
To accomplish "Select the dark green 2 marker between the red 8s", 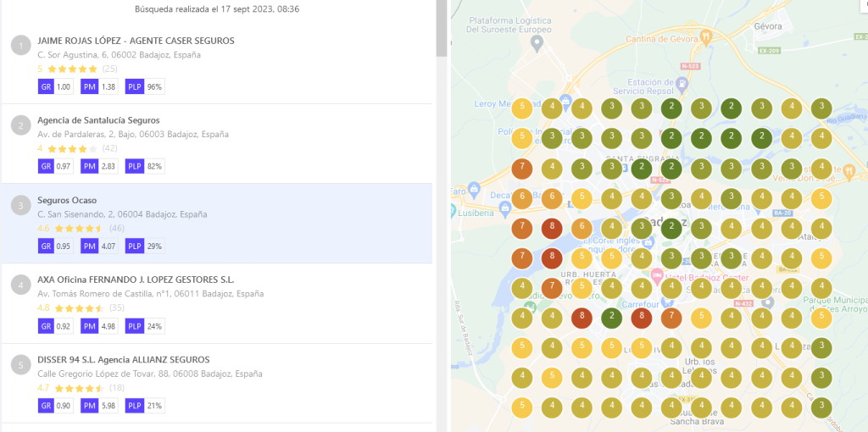I will pyautogui.click(x=611, y=318).
